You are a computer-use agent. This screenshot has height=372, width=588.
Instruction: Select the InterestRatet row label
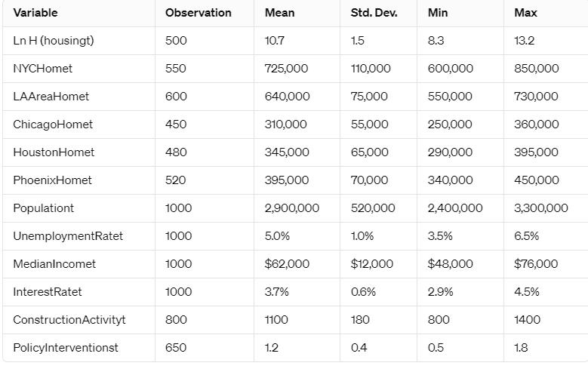point(48,292)
